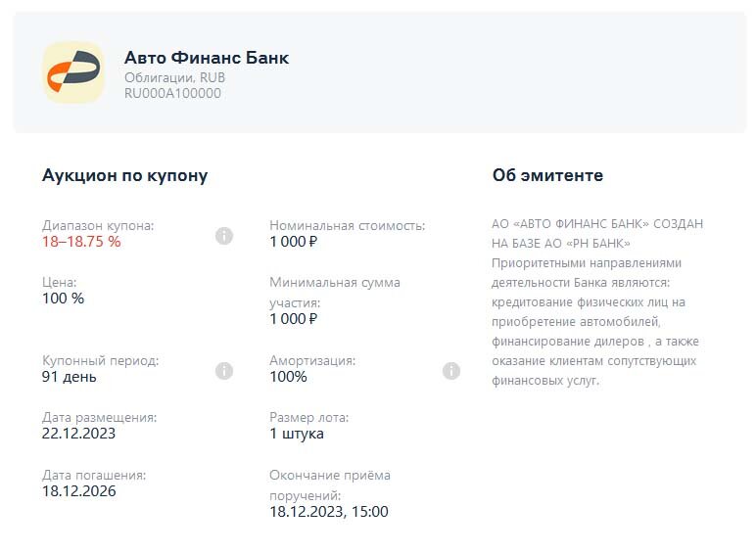Select nominal value 1 000 ₽ under Номинальная стоимость
The width and height of the screenshot is (756, 553).
tap(294, 242)
